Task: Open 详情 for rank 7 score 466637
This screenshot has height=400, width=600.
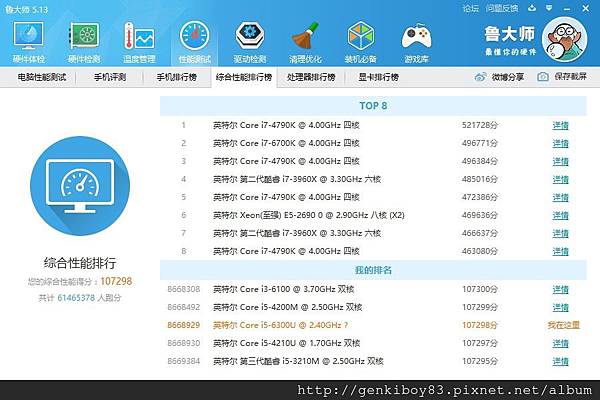Action: [561, 233]
